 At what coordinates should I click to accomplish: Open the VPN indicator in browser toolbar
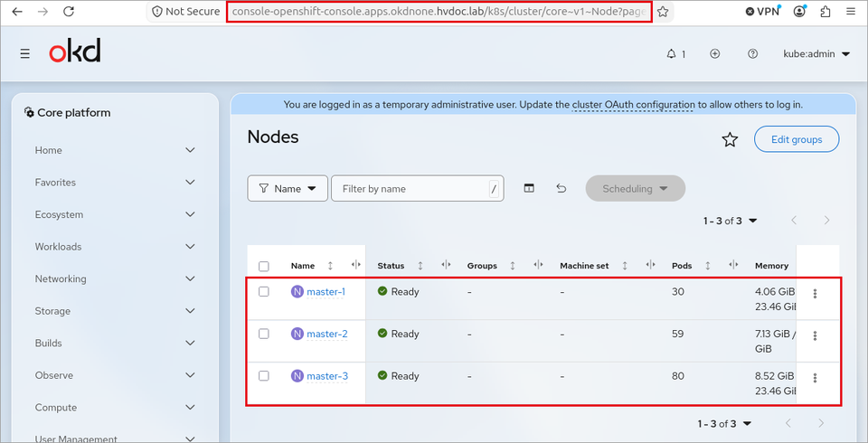point(763,11)
